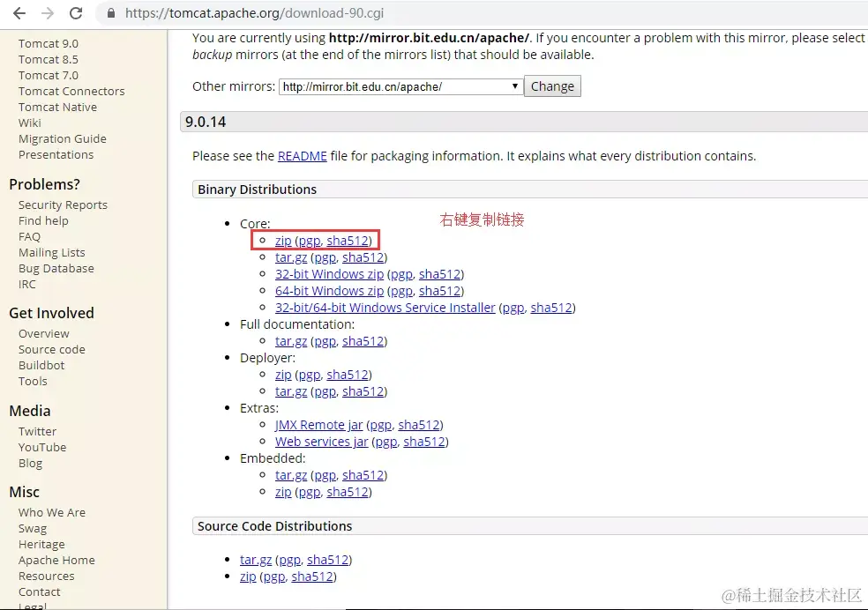Open Blog under Media
Image resolution: width=868 pixels, height=610 pixels.
tap(31, 464)
